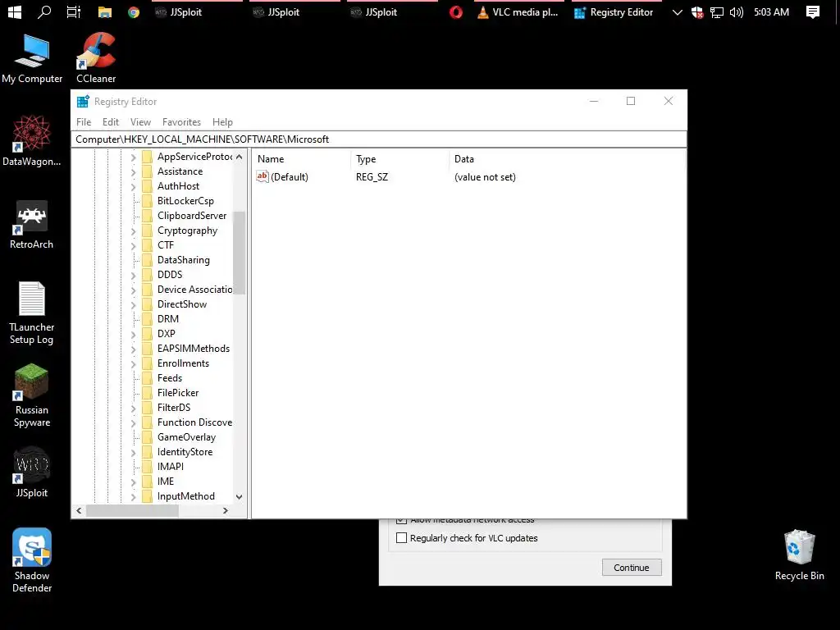Select the Russian Spyware Minecraft shortcut
Viewport: 840px width, 630px height.
coord(32,395)
